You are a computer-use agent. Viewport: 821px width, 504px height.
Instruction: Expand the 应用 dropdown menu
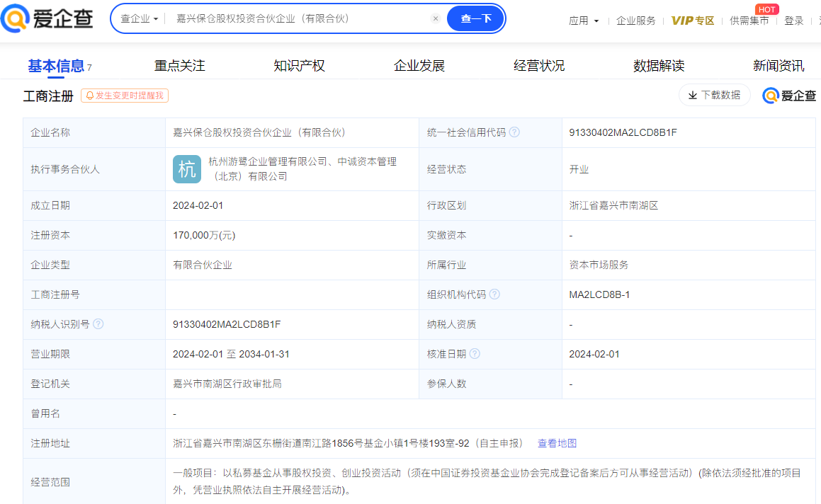pyautogui.click(x=584, y=21)
